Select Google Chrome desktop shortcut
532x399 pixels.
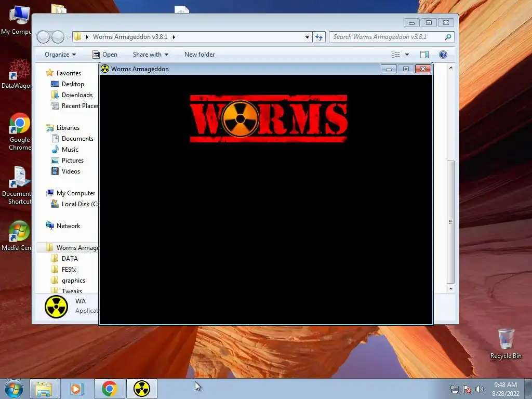click(x=20, y=131)
